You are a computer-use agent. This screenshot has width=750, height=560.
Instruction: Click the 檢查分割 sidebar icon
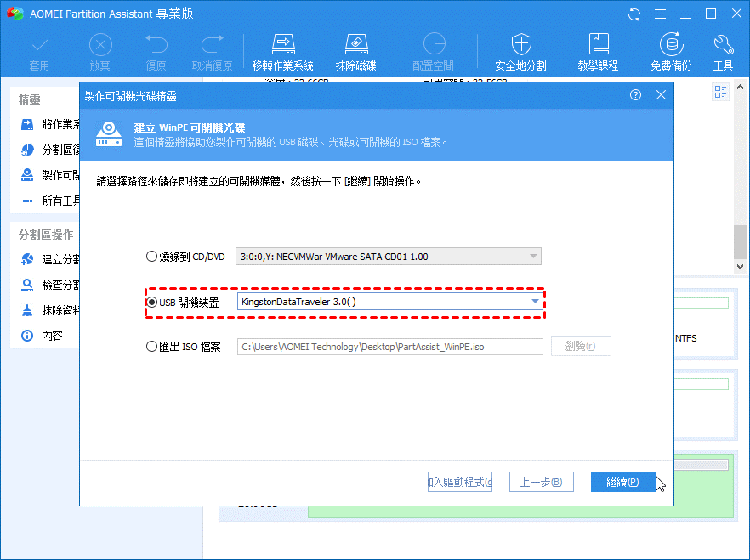point(27,286)
